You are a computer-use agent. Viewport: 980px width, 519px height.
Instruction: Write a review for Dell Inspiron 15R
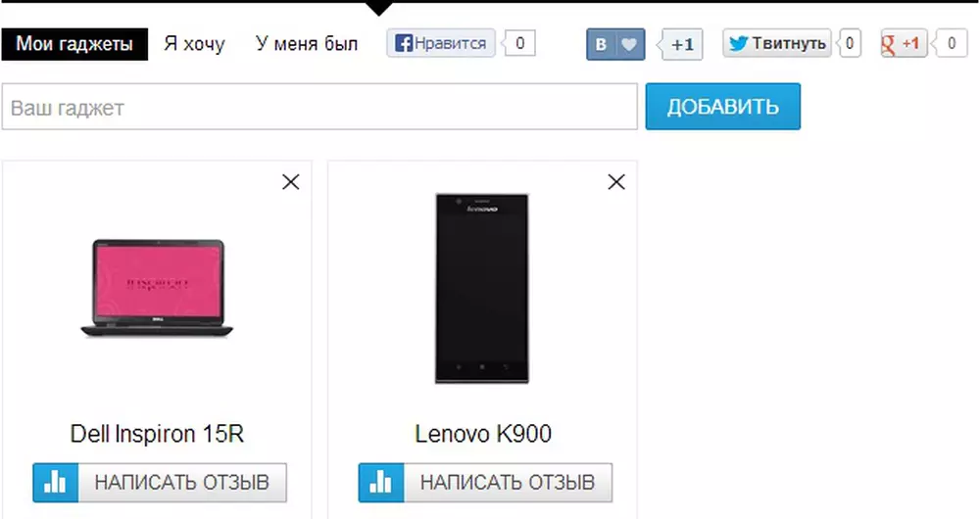pyautogui.click(x=182, y=483)
